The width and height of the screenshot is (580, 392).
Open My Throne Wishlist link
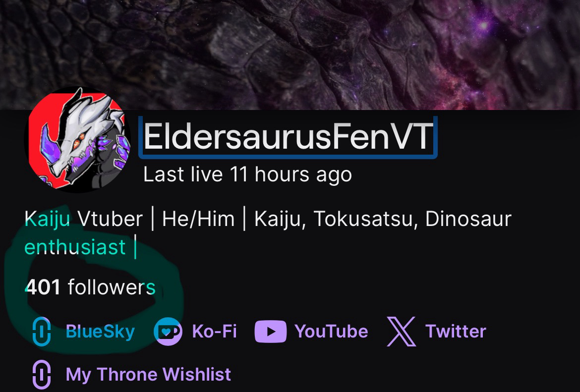pyautogui.click(x=148, y=374)
